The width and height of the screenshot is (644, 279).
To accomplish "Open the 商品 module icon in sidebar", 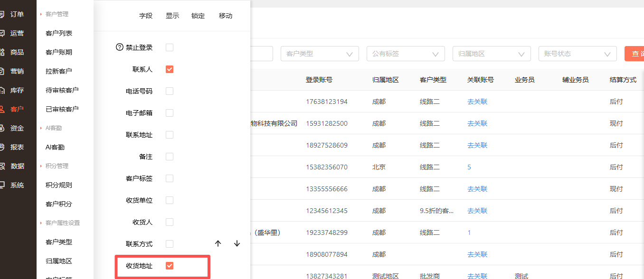I will [x=2, y=52].
